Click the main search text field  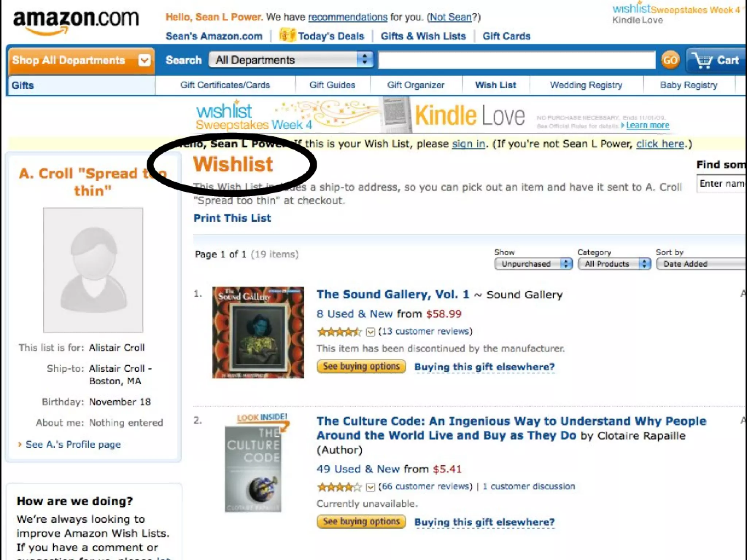[x=517, y=60]
